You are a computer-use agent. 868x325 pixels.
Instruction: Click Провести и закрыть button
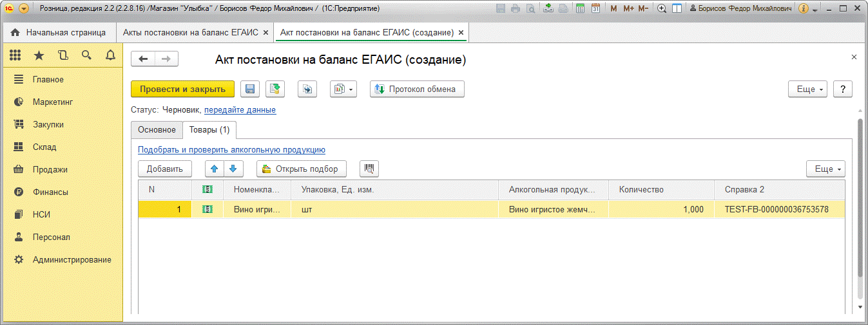point(182,89)
